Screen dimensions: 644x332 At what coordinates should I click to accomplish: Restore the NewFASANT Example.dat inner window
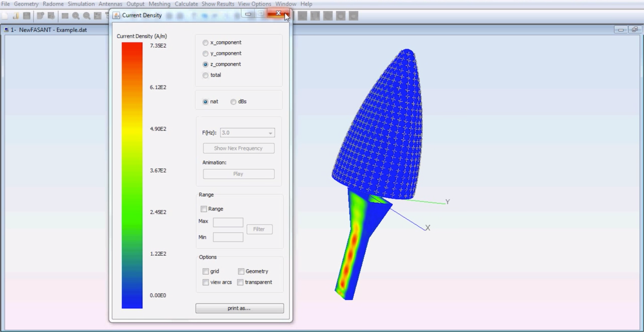(635, 30)
